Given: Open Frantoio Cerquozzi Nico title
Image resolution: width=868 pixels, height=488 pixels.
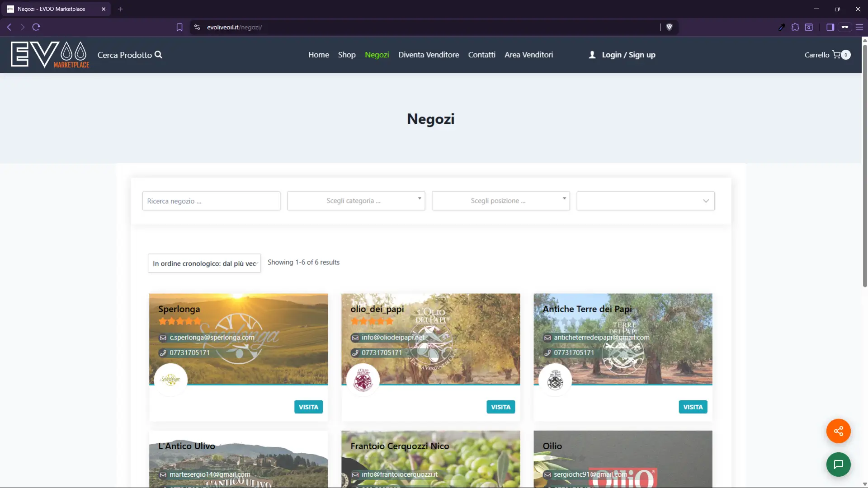Looking at the screenshot, I should pyautogui.click(x=400, y=446).
